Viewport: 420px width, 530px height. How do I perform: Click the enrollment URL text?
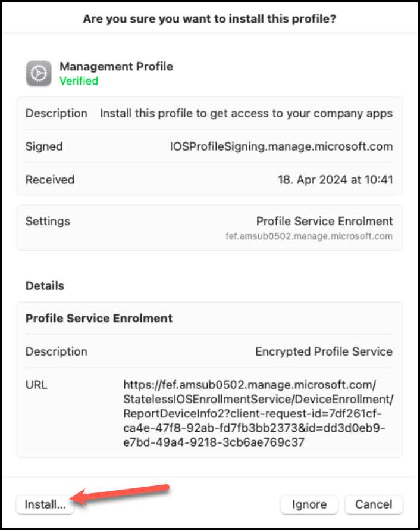[258, 414]
